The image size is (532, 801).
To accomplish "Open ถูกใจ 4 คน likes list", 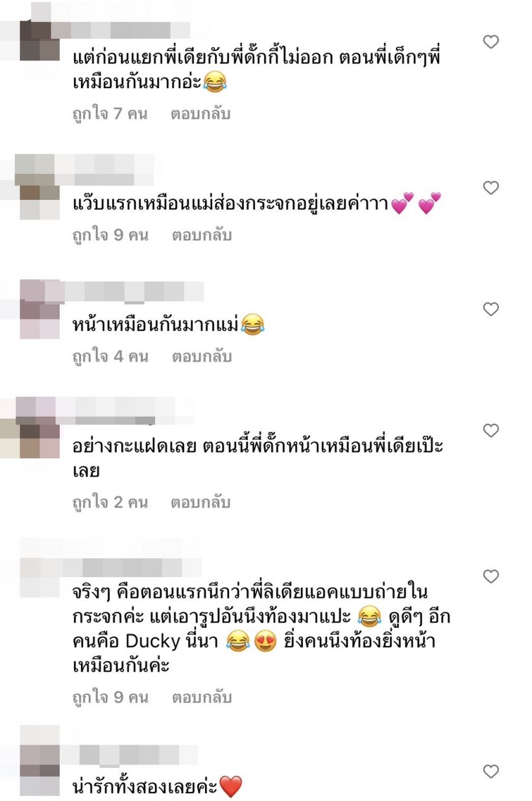I will (110, 356).
